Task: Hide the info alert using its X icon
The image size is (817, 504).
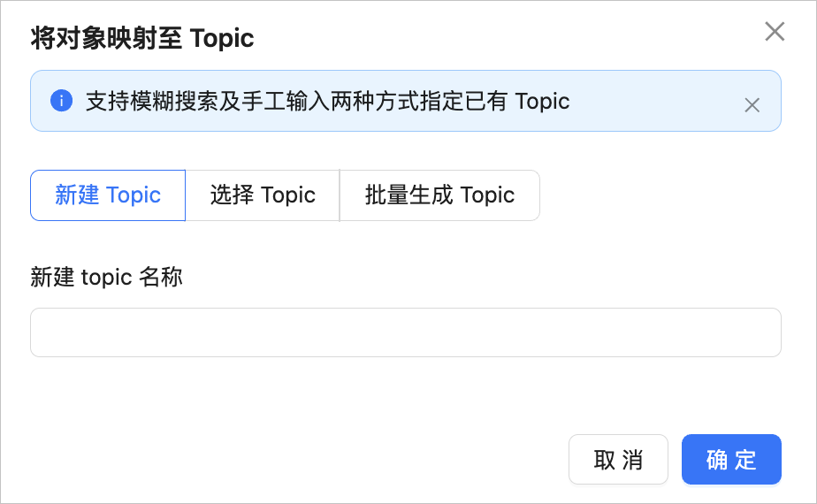Action: pos(752,105)
